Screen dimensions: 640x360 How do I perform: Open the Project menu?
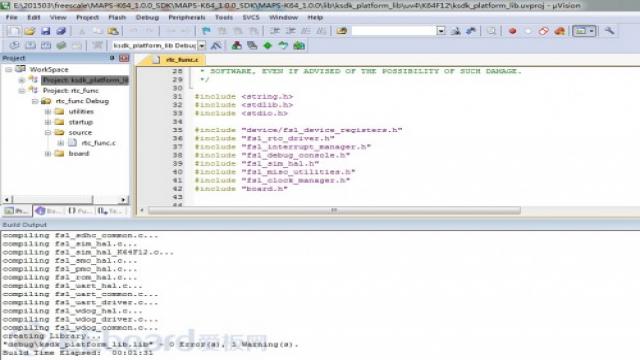(87, 18)
